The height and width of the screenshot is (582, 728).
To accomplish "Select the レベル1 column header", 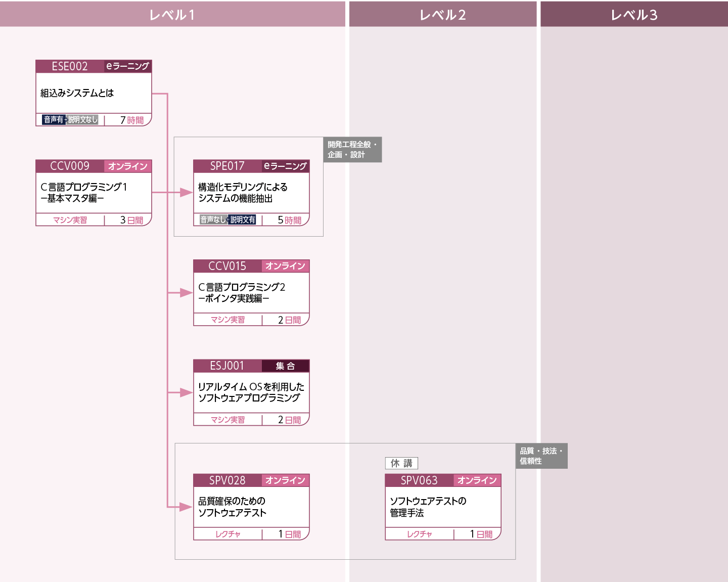I will pyautogui.click(x=172, y=14).
